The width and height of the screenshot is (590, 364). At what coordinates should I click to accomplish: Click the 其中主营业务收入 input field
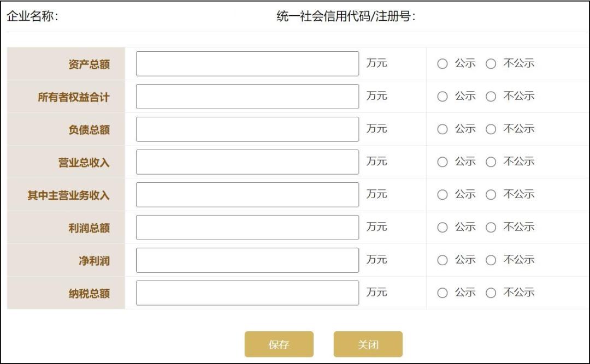[x=247, y=194]
